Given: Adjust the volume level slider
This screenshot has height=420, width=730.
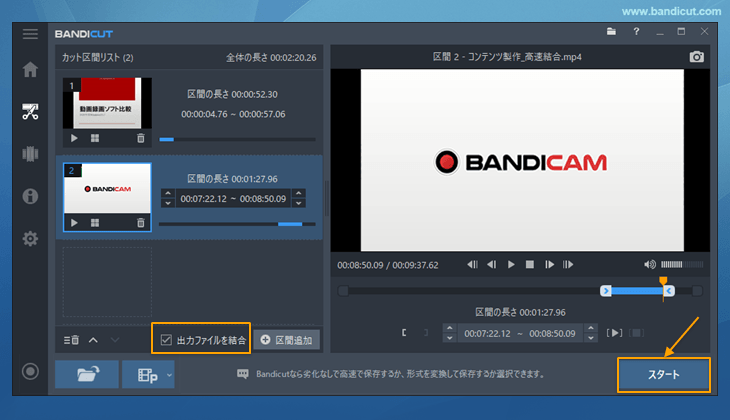Looking at the screenshot, I should (682, 264).
